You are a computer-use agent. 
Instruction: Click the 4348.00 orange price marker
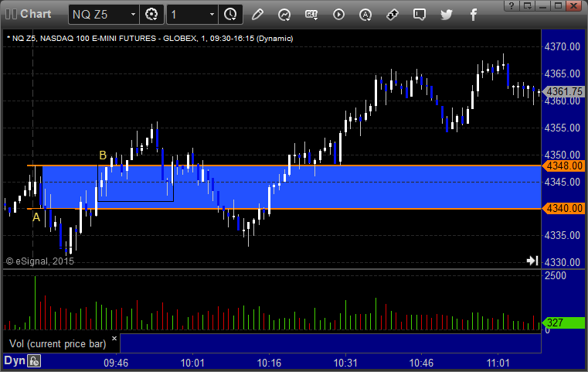(x=563, y=166)
